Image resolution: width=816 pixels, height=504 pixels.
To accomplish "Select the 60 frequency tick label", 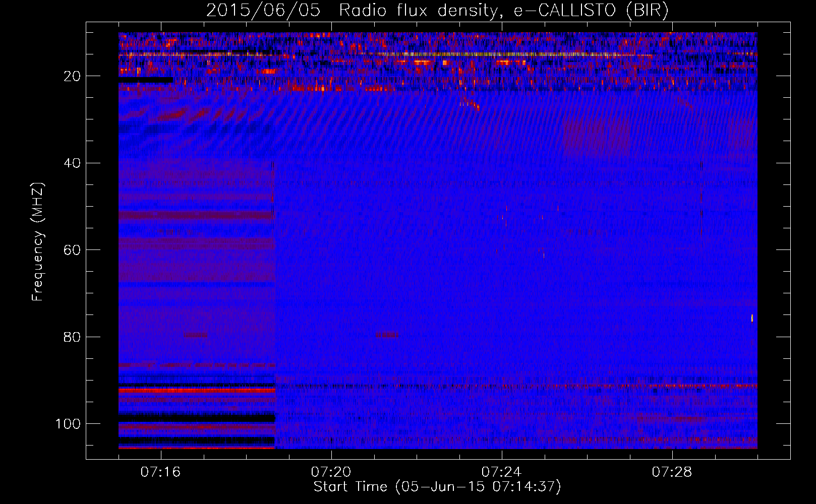I will click(x=72, y=250).
